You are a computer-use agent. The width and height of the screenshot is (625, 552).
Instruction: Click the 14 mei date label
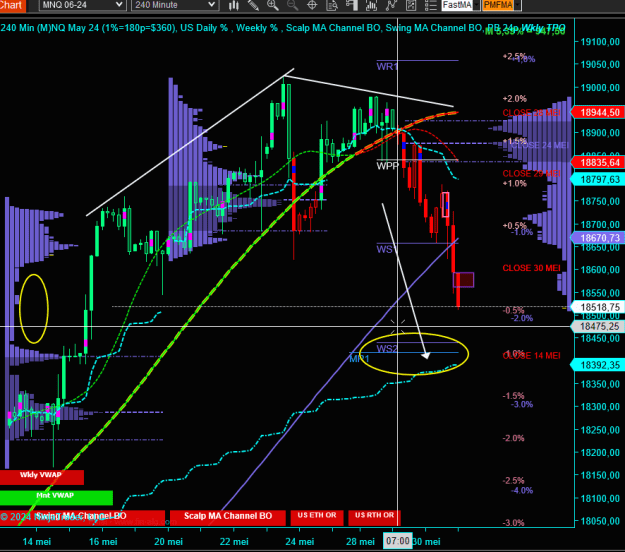37,542
